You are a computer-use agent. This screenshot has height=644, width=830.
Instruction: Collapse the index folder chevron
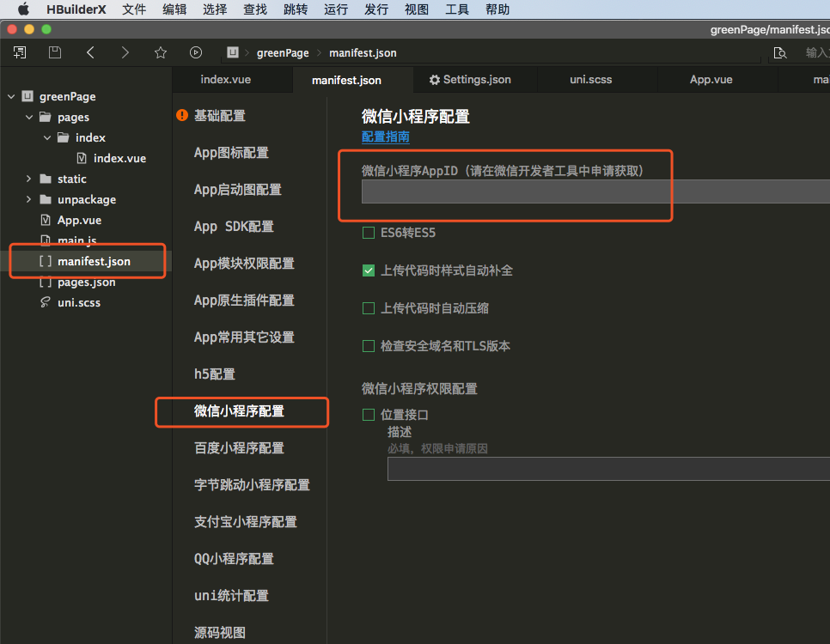pyautogui.click(x=47, y=137)
